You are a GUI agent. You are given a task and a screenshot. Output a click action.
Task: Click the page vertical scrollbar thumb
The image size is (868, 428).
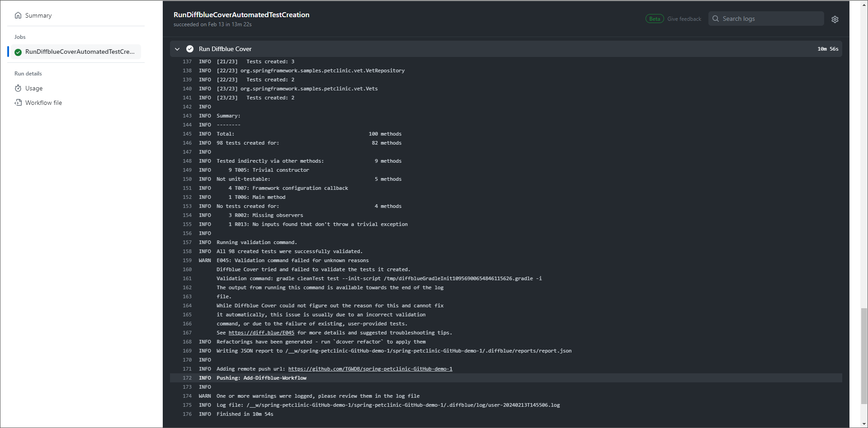pos(864,357)
